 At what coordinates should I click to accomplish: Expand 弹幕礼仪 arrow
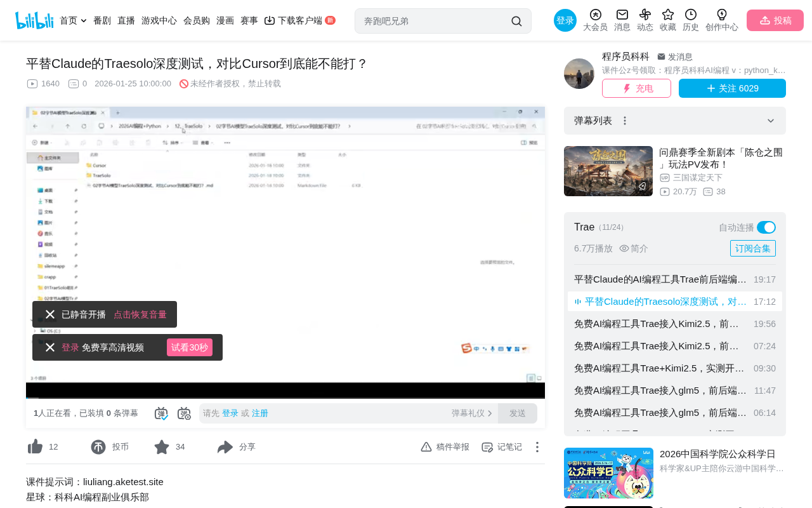[490, 413]
